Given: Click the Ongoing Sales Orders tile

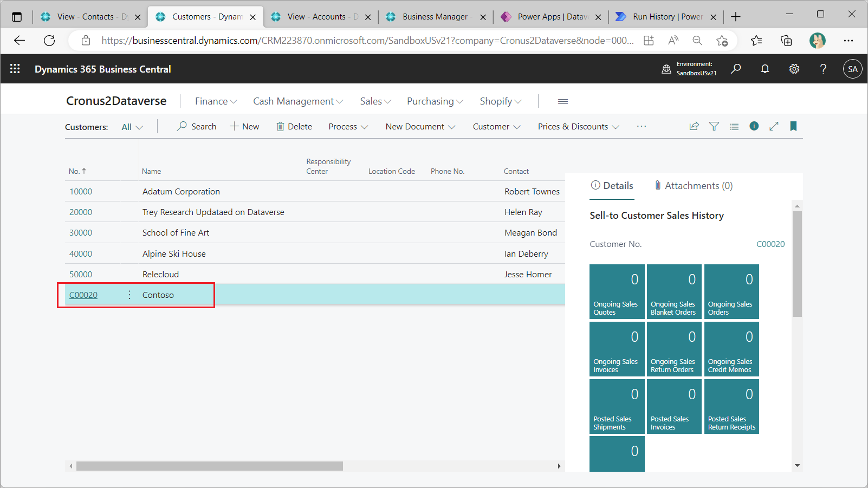Looking at the screenshot, I should point(731,291).
